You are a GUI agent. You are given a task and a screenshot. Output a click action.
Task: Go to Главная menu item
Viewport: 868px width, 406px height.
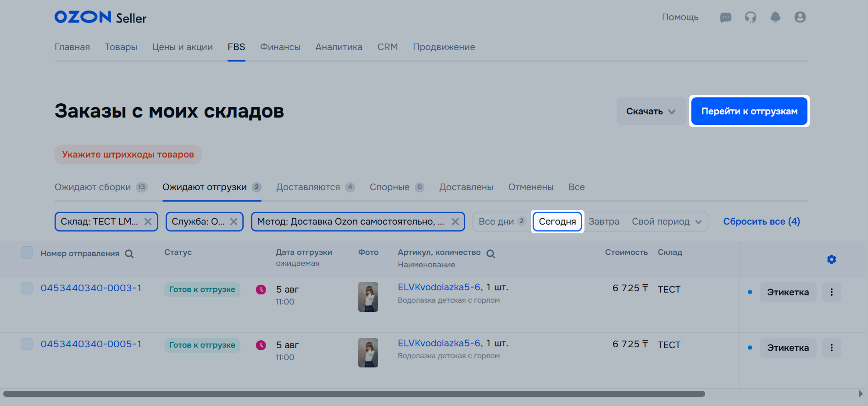(72, 47)
